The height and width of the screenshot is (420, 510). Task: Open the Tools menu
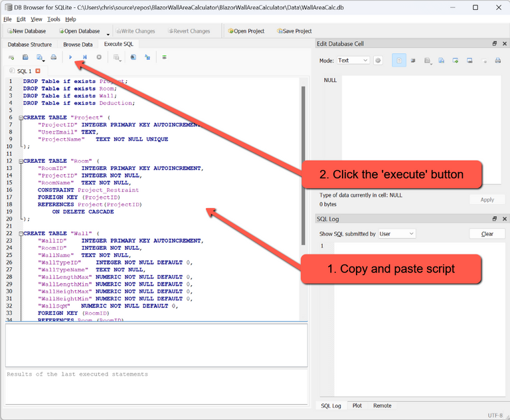[x=54, y=19]
